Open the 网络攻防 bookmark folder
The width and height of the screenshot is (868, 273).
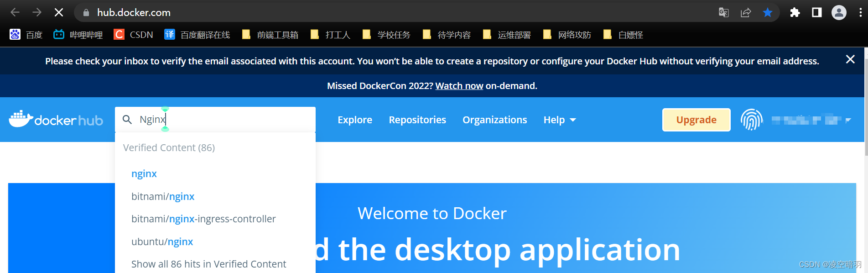(x=567, y=35)
